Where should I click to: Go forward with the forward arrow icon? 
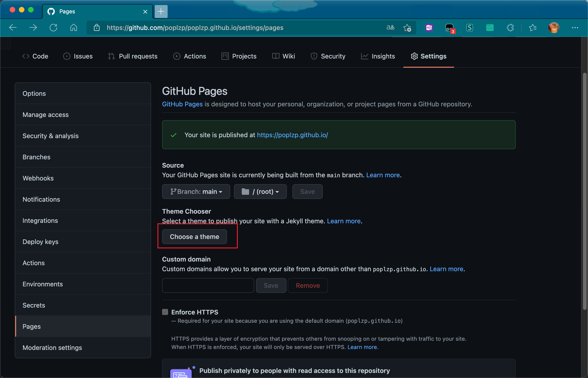pos(33,28)
